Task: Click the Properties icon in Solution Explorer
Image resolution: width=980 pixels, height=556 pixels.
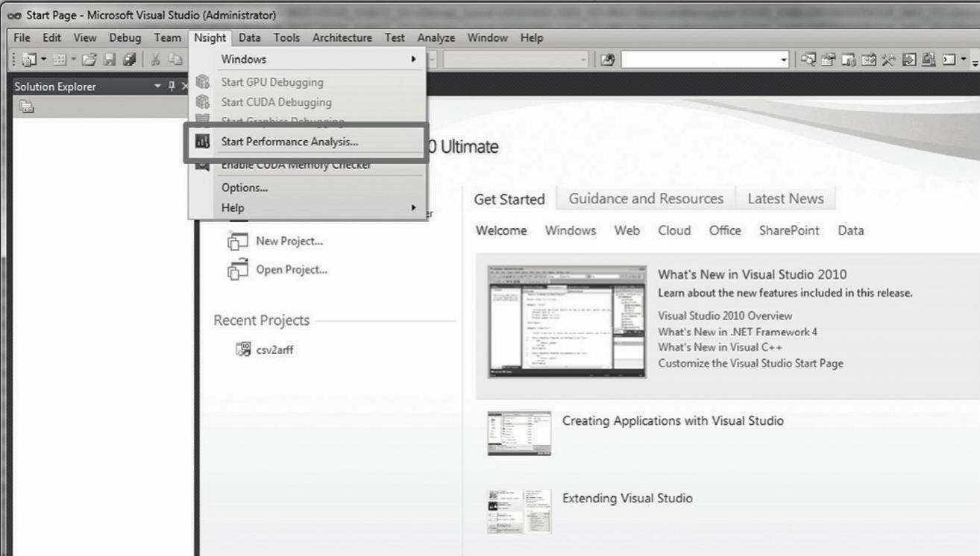Action: coord(27,107)
